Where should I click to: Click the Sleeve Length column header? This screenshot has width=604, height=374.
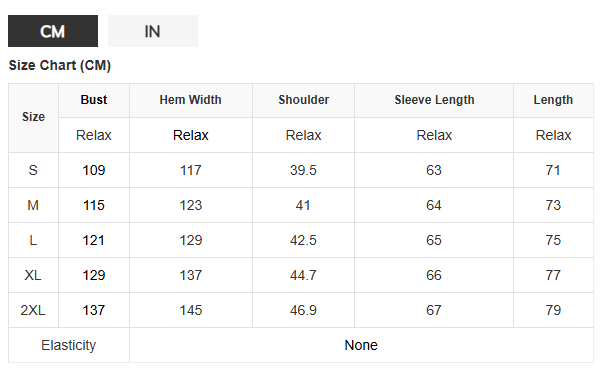[x=434, y=100]
